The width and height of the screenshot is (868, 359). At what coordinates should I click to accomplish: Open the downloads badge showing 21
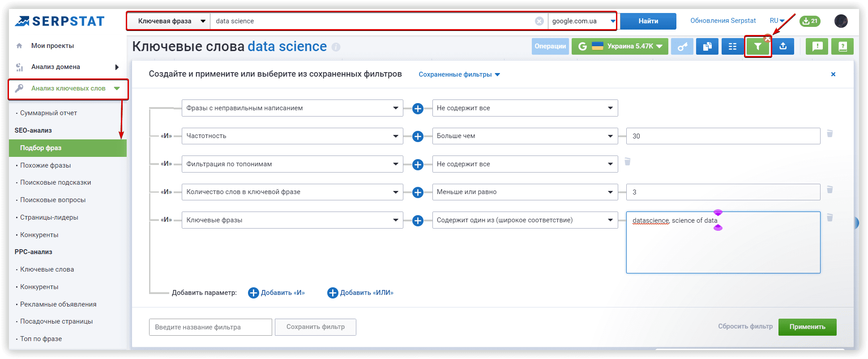(x=810, y=21)
